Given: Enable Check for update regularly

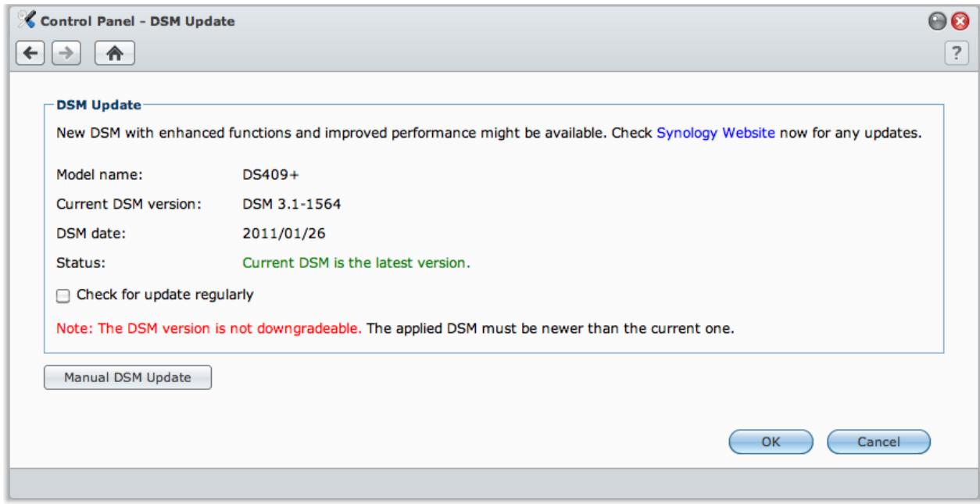Looking at the screenshot, I should click(63, 295).
